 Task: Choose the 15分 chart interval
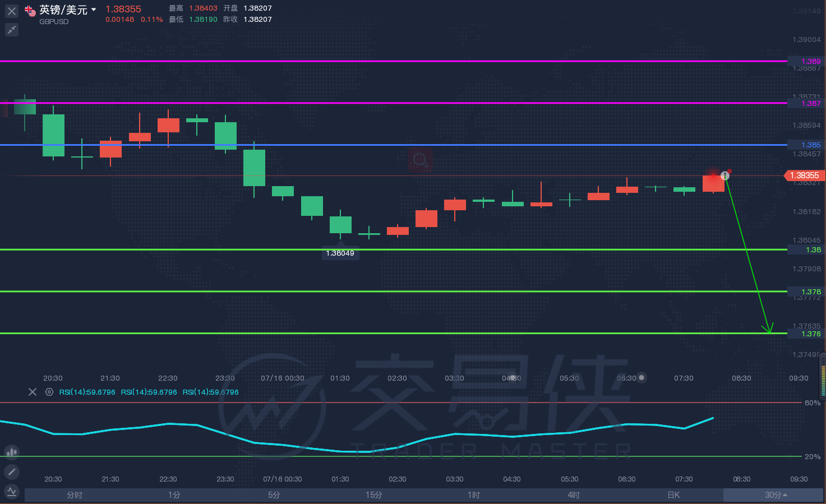click(373, 495)
